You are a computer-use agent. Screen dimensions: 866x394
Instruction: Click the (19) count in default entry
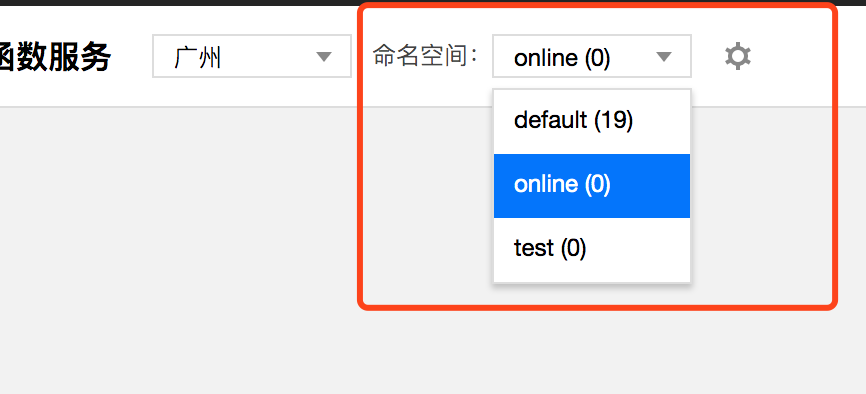click(x=614, y=120)
